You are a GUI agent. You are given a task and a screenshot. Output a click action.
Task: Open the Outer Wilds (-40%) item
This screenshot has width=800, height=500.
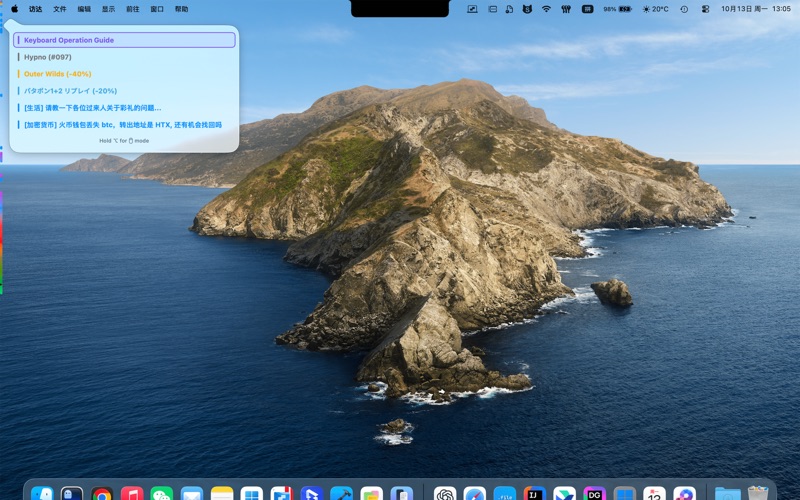pyautogui.click(x=58, y=74)
